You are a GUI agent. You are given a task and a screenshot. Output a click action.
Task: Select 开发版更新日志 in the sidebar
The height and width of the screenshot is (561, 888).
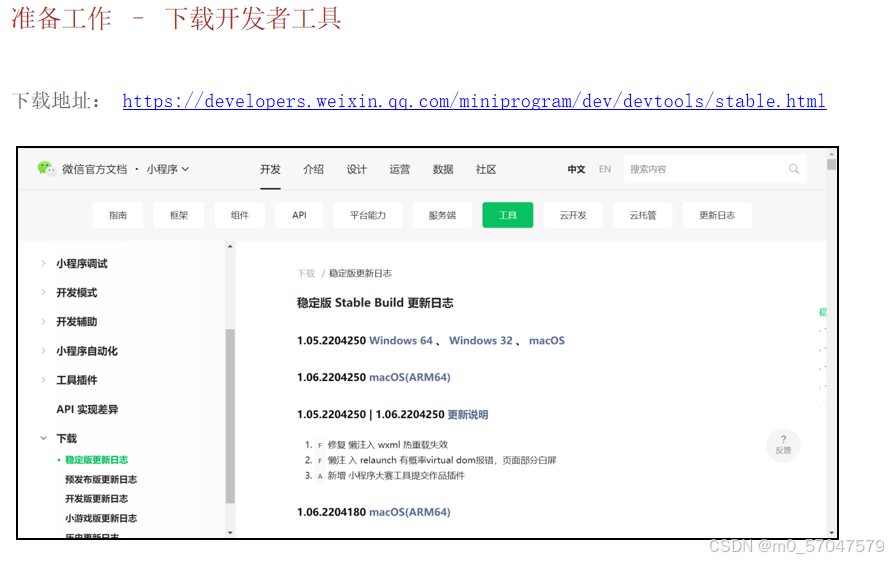coord(96,499)
